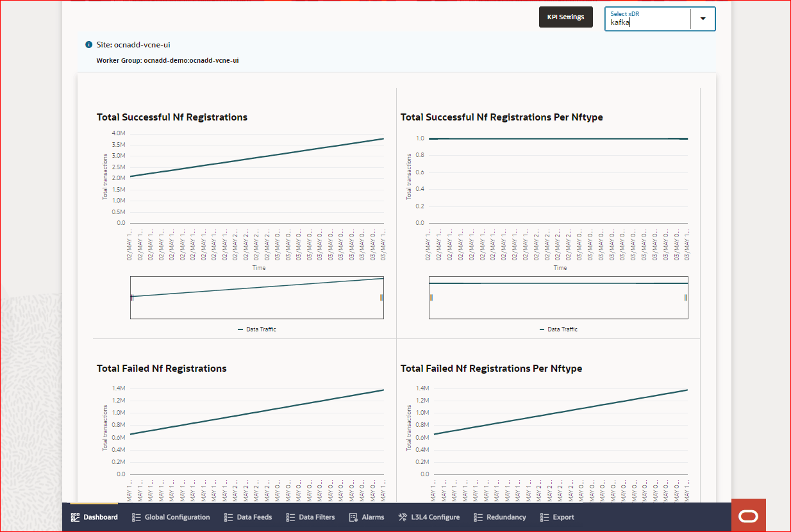The width and height of the screenshot is (791, 532).
Task: Click inside the kafka text input field
Action: pyautogui.click(x=647, y=22)
